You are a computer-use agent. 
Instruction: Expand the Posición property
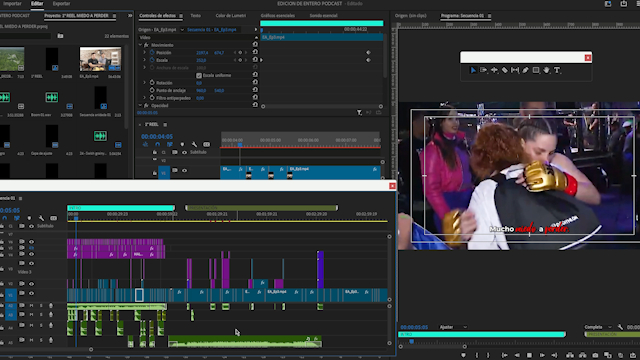point(144,52)
